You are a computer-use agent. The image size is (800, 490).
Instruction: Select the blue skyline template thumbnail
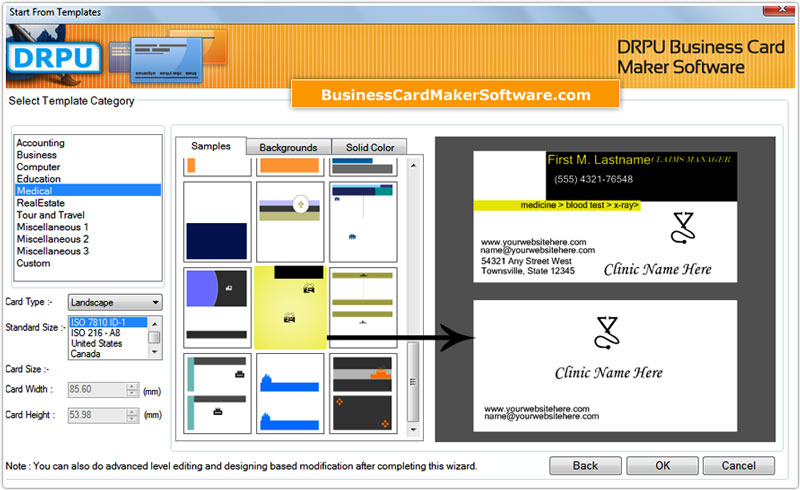289,393
